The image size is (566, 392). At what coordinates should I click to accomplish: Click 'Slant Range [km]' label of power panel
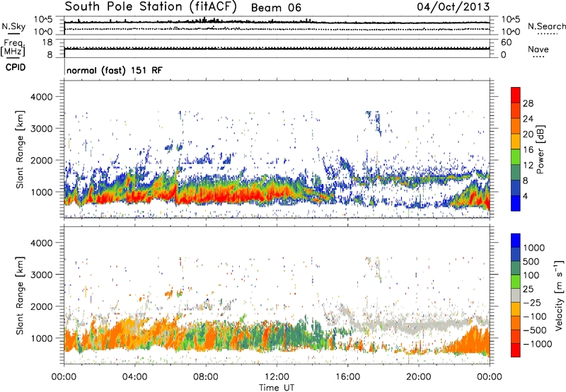(x=20, y=149)
